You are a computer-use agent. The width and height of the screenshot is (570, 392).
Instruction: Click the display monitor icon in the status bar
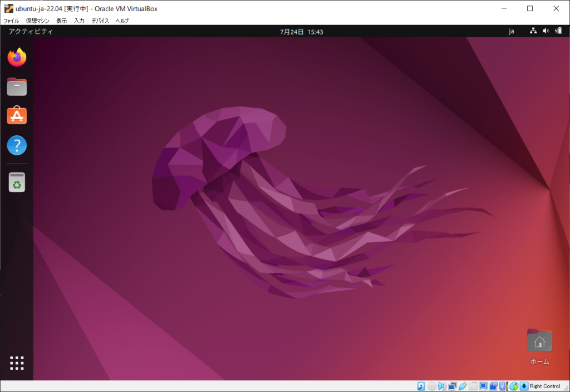pos(483,386)
